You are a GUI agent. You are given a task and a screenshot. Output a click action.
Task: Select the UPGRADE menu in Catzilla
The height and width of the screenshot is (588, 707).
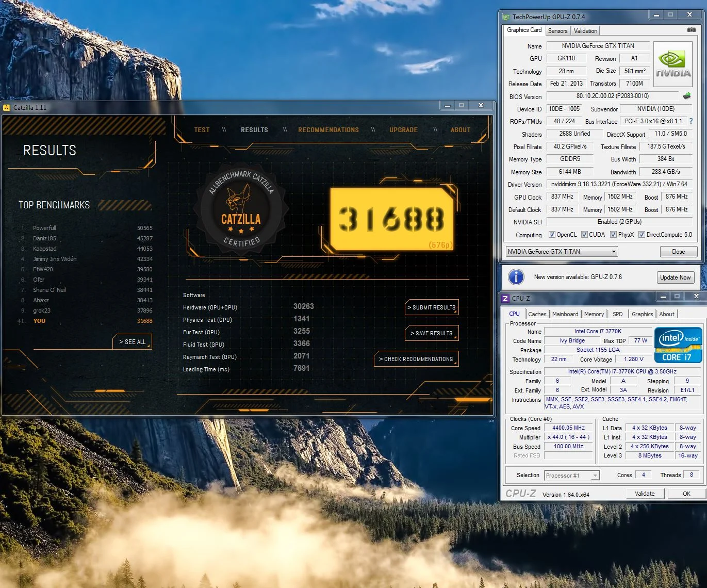404,130
